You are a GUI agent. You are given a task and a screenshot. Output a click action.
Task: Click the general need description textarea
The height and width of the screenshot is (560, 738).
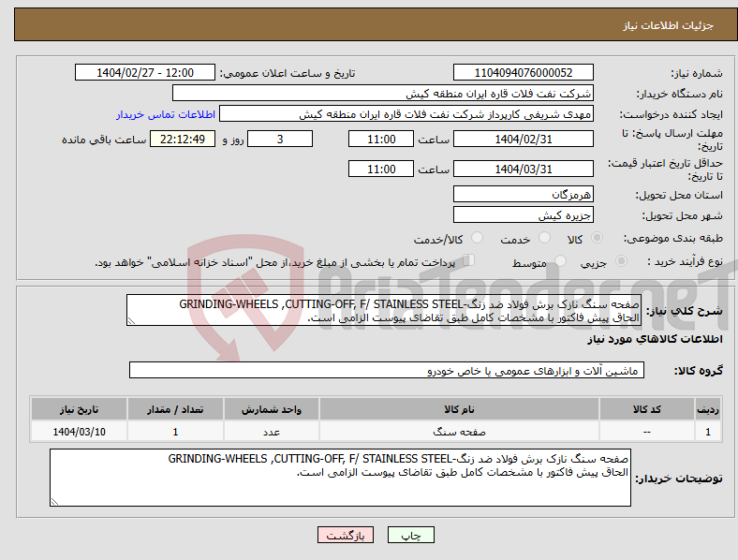point(384,310)
